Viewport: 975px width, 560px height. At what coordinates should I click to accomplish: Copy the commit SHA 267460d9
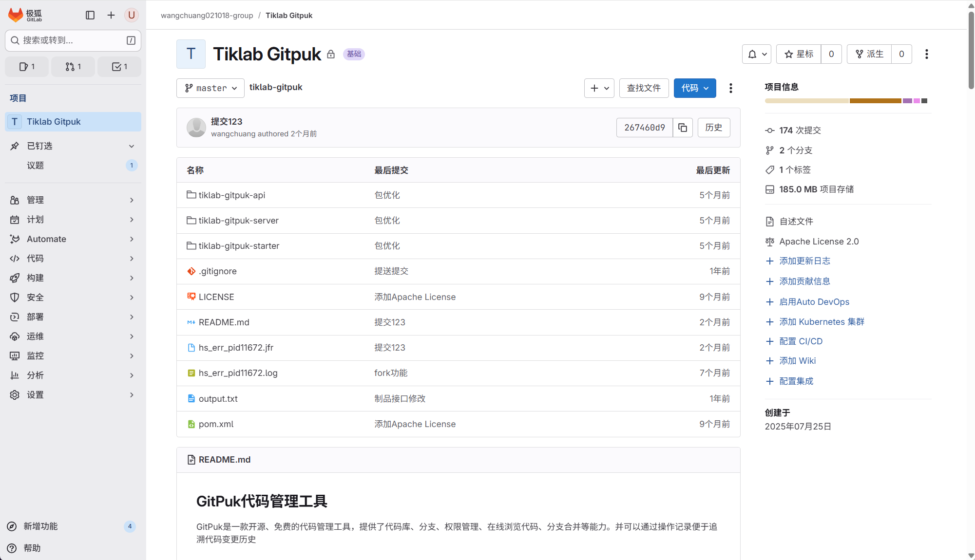683,128
